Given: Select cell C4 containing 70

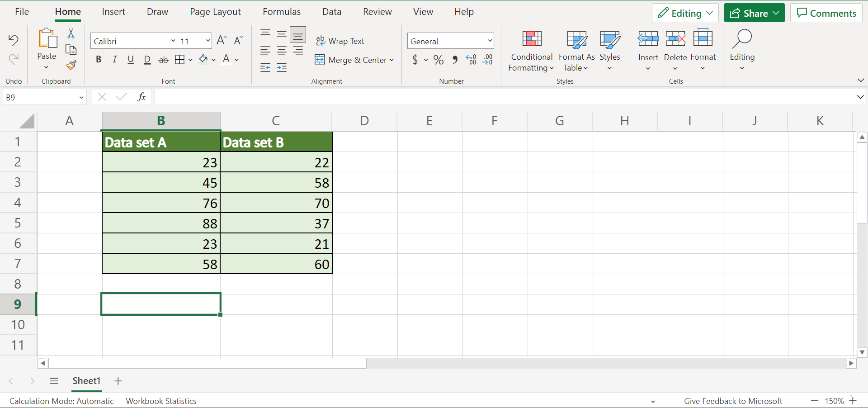Looking at the screenshot, I should click(x=276, y=203).
